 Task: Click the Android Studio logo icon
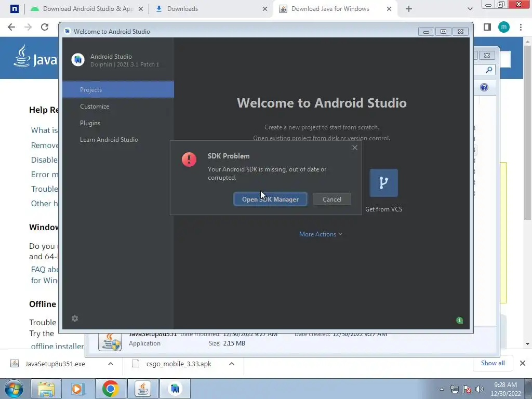click(78, 60)
